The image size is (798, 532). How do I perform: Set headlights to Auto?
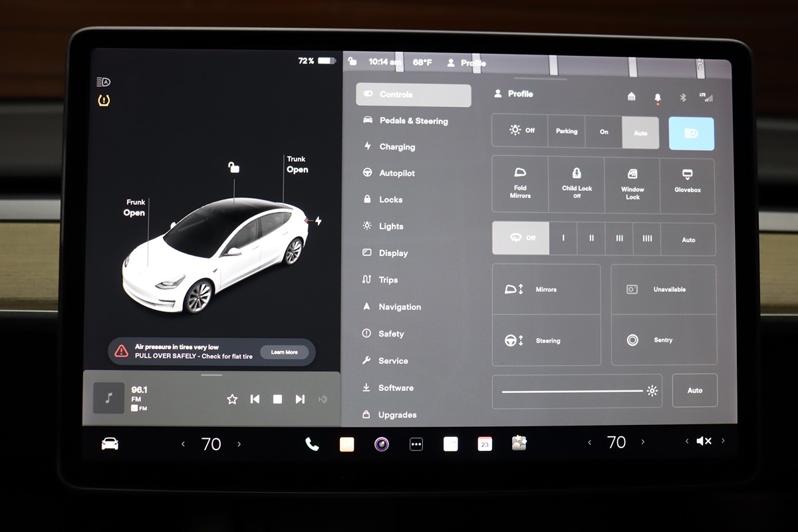click(640, 132)
